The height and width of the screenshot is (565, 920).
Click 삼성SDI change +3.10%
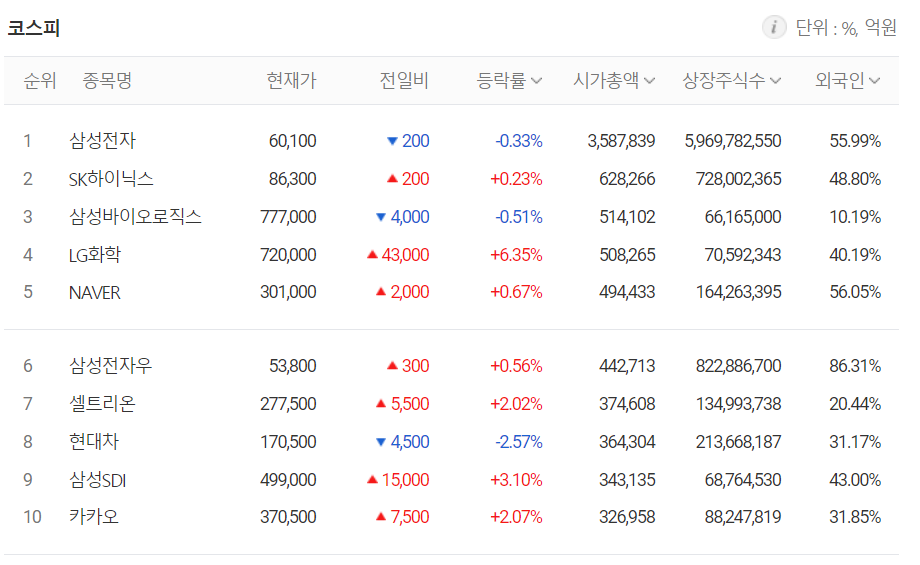pos(516,480)
